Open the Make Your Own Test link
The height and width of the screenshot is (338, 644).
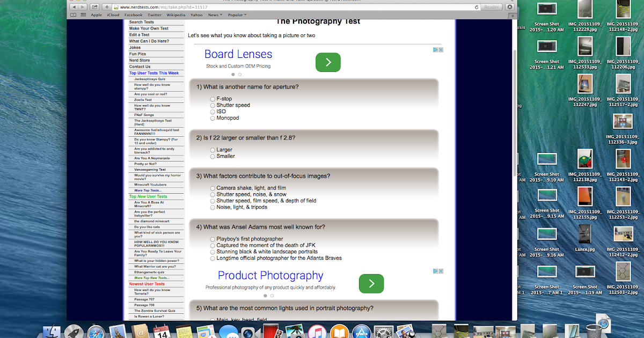(x=150, y=28)
